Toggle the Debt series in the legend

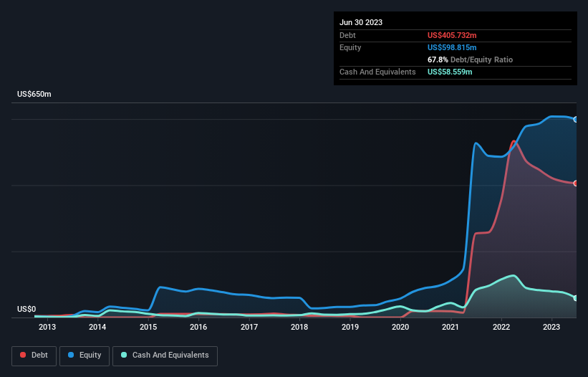pyautogui.click(x=34, y=355)
